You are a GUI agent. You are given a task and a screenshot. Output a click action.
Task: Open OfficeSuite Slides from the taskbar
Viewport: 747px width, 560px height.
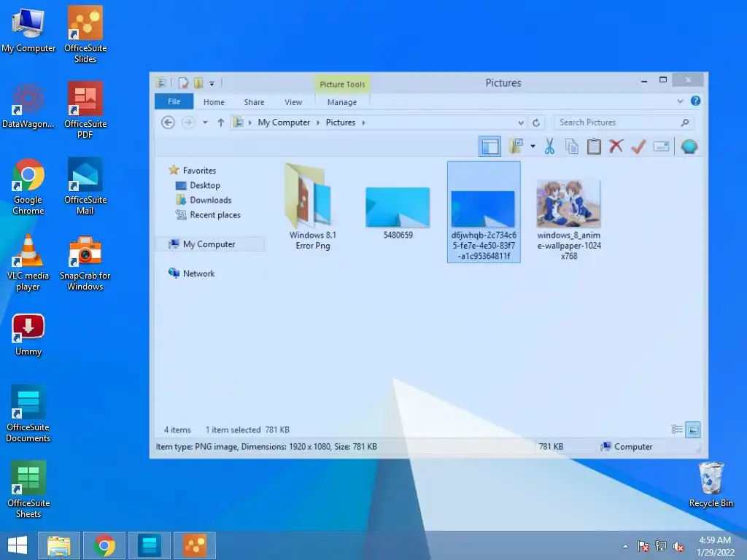pyautogui.click(x=194, y=545)
